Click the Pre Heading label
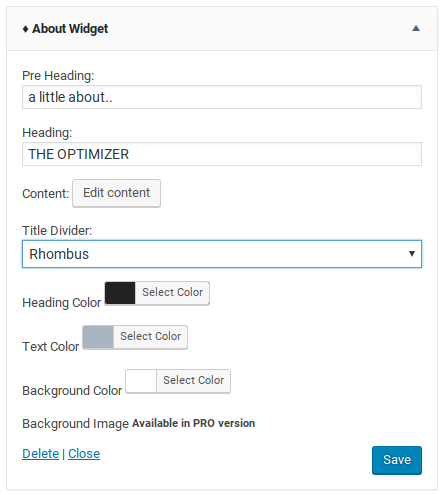The image size is (443, 495). click(x=58, y=76)
